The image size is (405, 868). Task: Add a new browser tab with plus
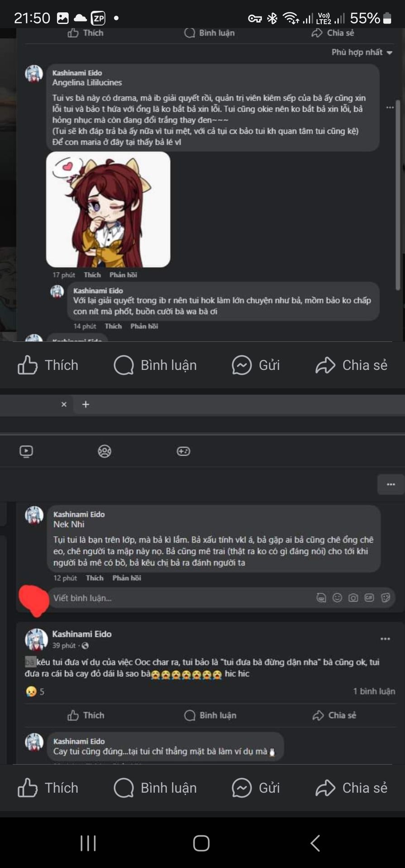(86, 404)
